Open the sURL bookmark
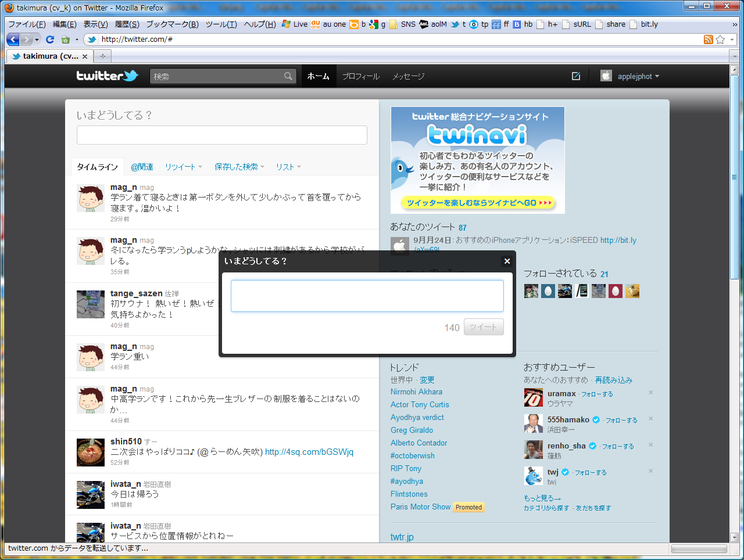 click(x=577, y=24)
